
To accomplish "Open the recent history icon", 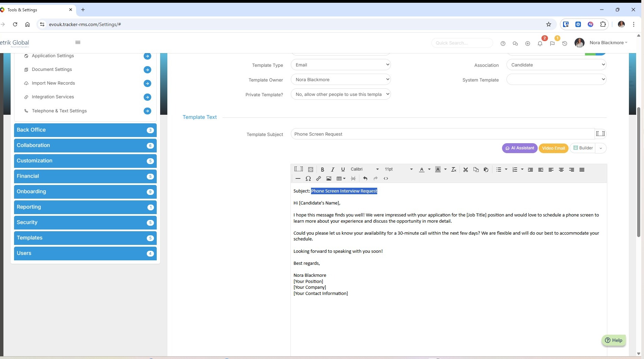I will tap(565, 44).
